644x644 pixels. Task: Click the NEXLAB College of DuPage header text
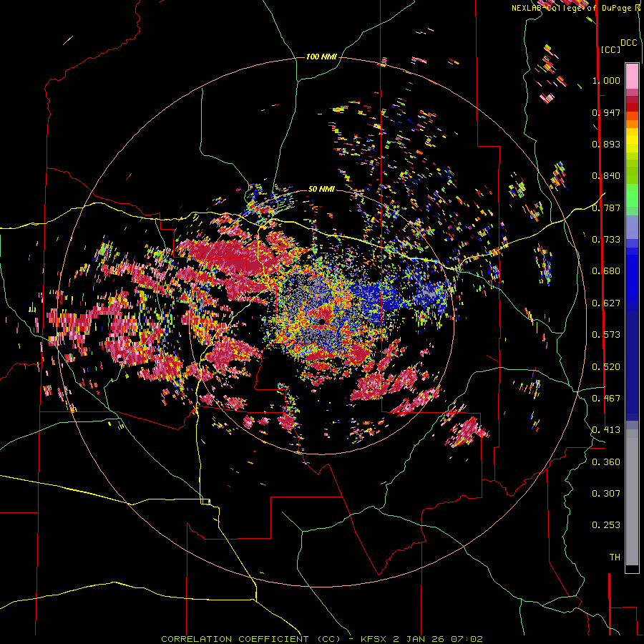tap(575, 8)
